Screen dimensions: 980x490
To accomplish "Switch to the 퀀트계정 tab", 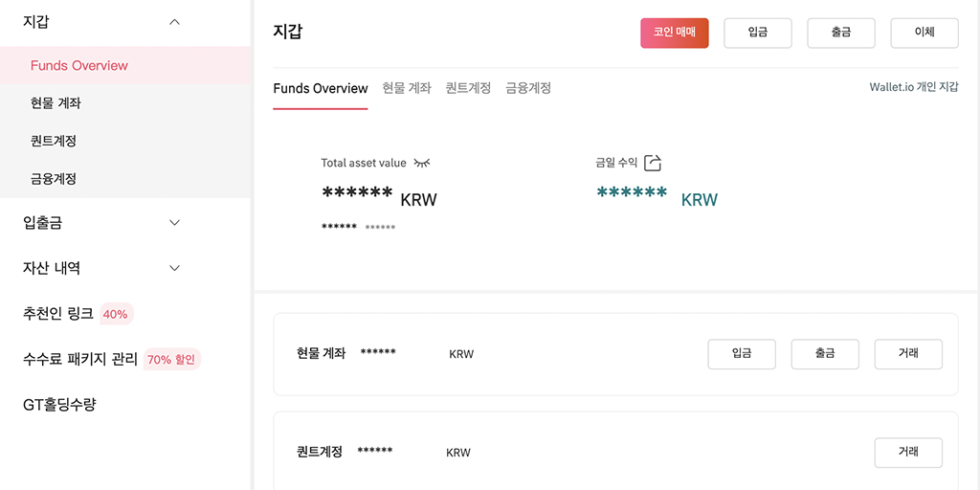I will [468, 88].
